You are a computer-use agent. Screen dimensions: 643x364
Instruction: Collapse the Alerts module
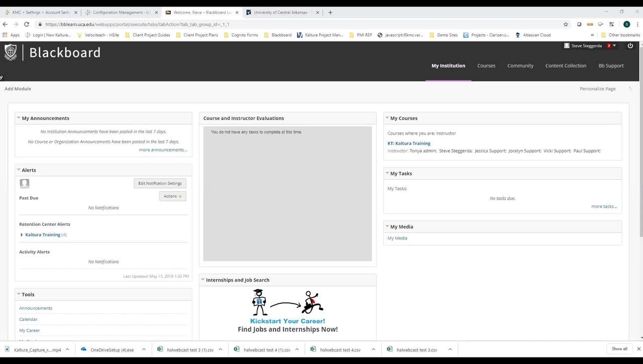pos(19,170)
